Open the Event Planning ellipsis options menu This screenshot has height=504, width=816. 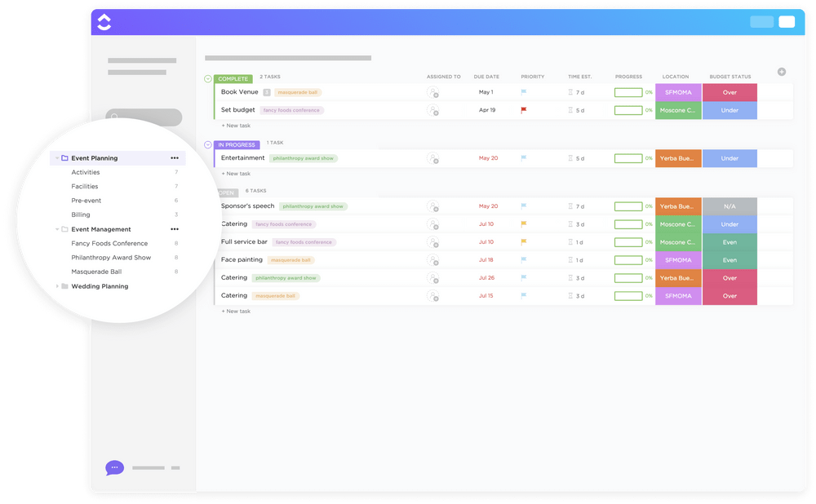click(174, 157)
